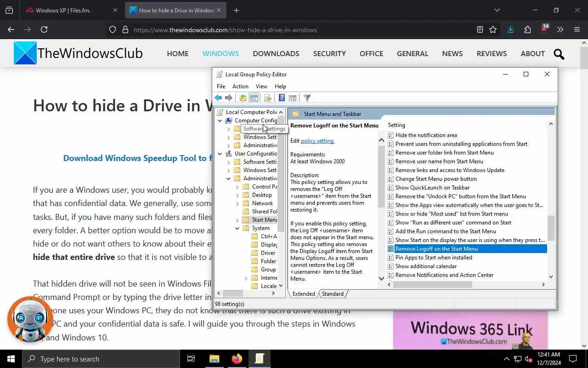The image size is (588, 368).
Task: Collapse the System tree folder
Action: coord(237,228)
